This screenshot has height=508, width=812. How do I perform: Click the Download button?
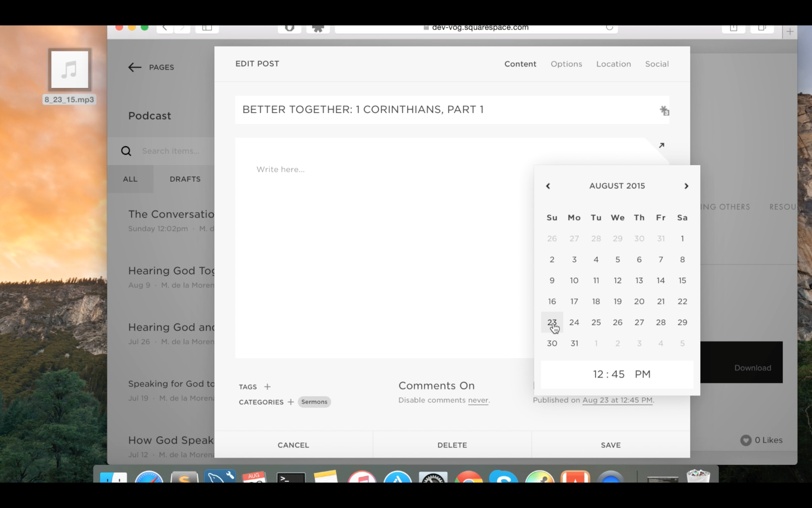coord(752,368)
